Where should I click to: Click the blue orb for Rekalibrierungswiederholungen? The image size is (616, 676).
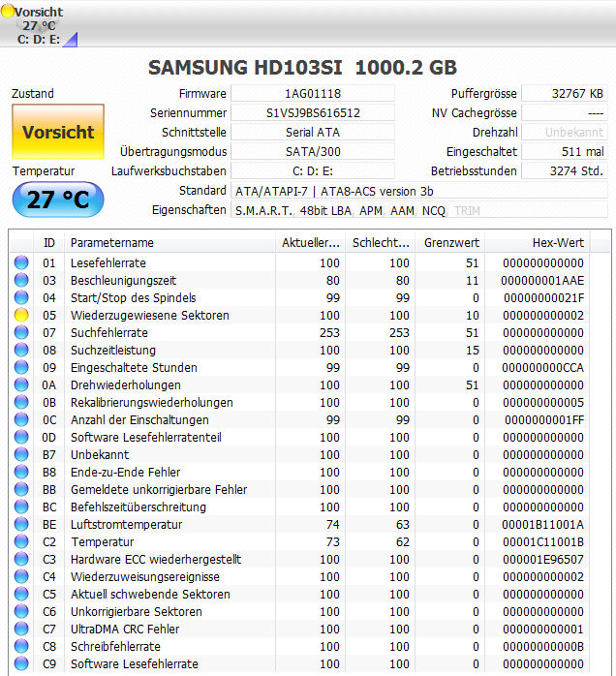pos(21,402)
